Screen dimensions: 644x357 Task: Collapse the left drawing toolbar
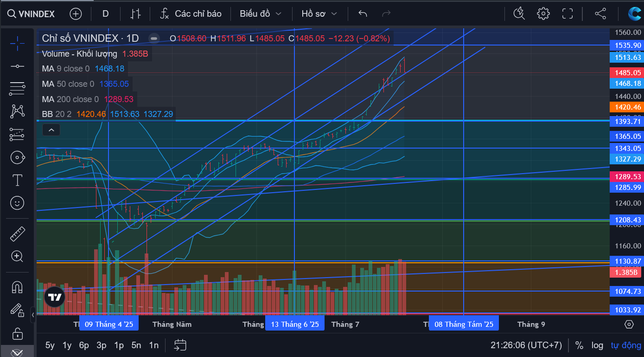[33, 315]
